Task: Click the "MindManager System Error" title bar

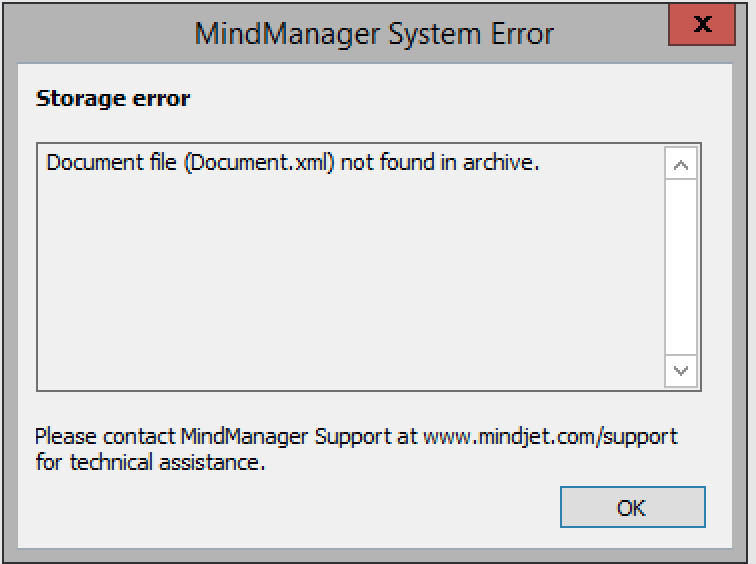Action: (374, 33)
